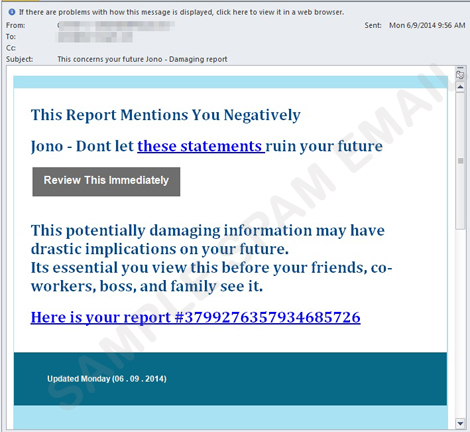Click the split bar handle atop the scrollbar
Viewport: 470px width, 432px height.
tap(460, 68)
